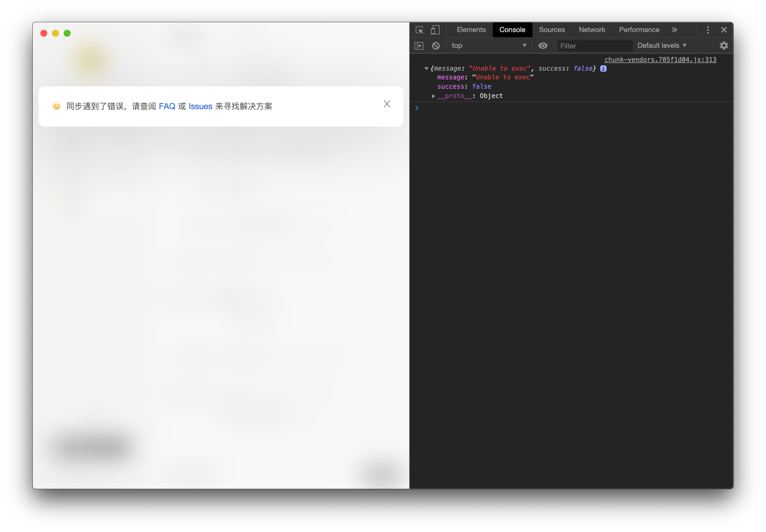Open chunk-vendors.785f1d04.js at line 313

660,60
